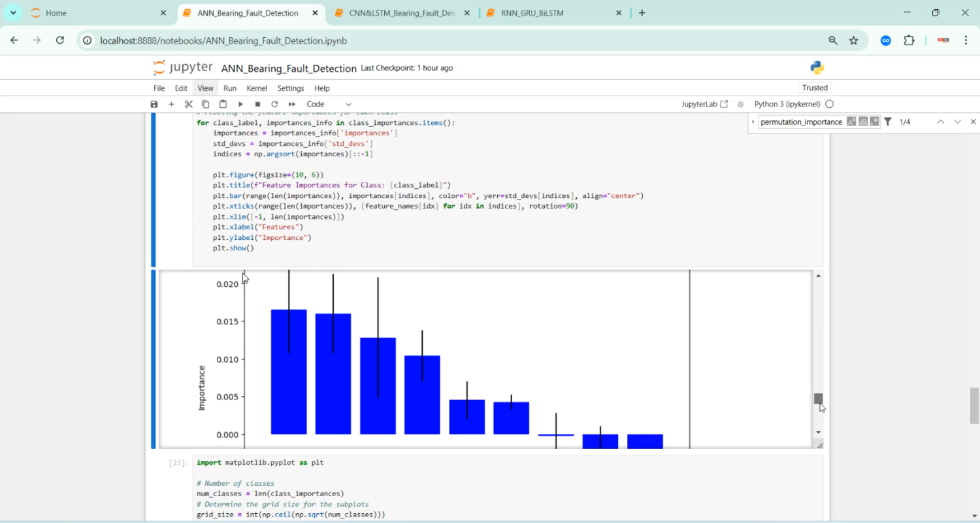Insert a new cell below

(x=171, y=104)
